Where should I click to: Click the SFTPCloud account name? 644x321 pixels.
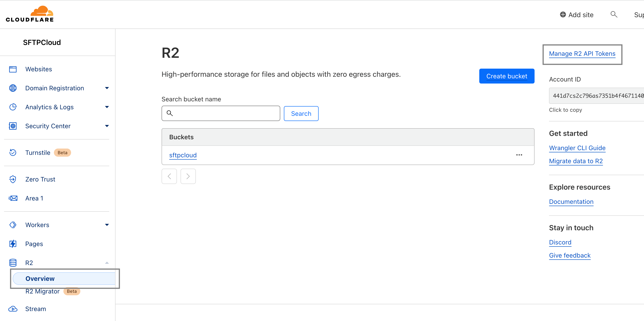pyautogui.click(x=42, y=42)
